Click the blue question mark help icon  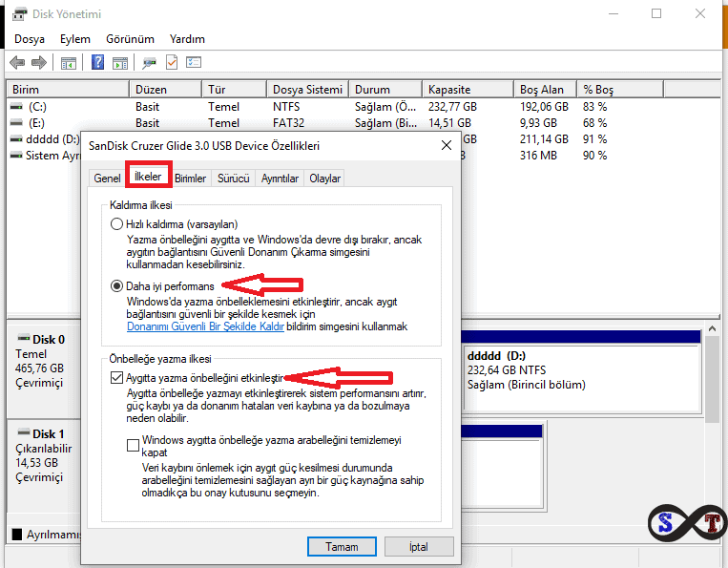[97, 62]
